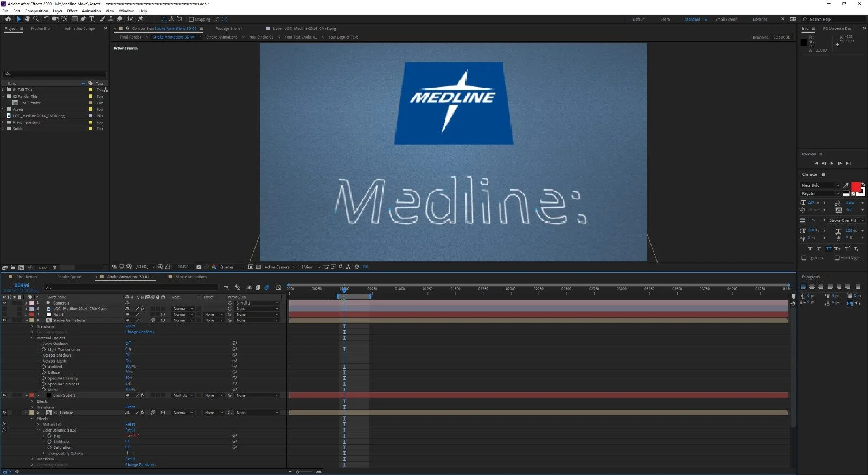Select the Pen tool
Viewport: 868px width, 475px height.
[83, 19]
